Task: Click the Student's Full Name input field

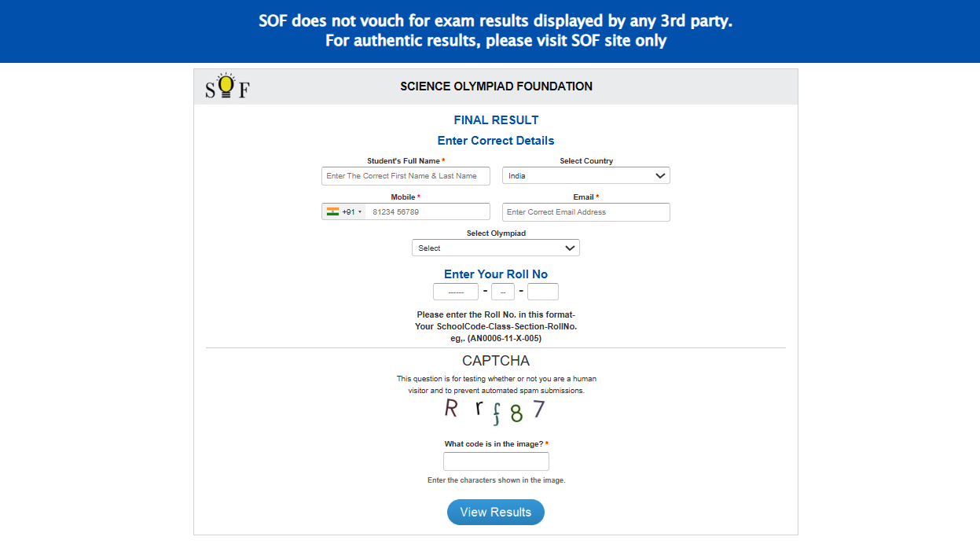Action: (x=406, y=176)
